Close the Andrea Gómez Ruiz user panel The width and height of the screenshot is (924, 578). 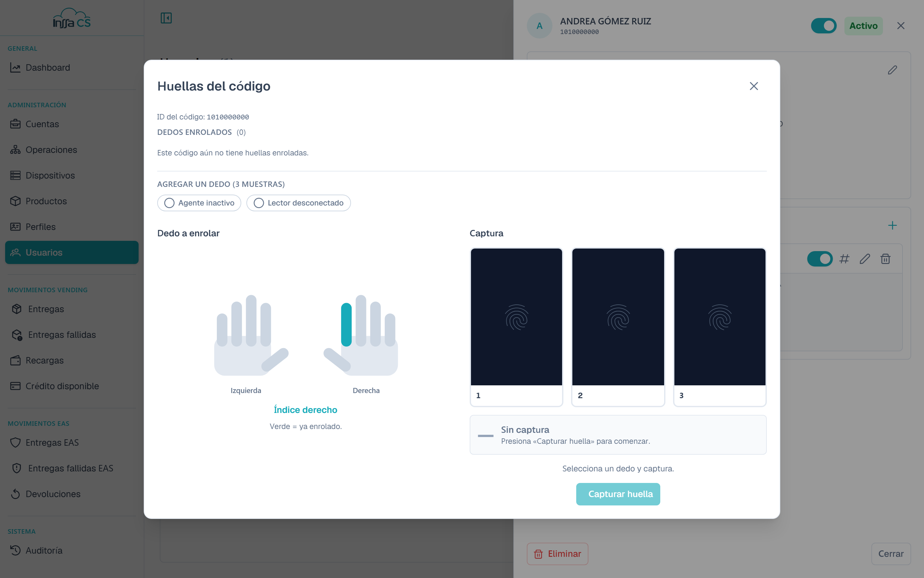pyautogui.click(x=901, y=26)
